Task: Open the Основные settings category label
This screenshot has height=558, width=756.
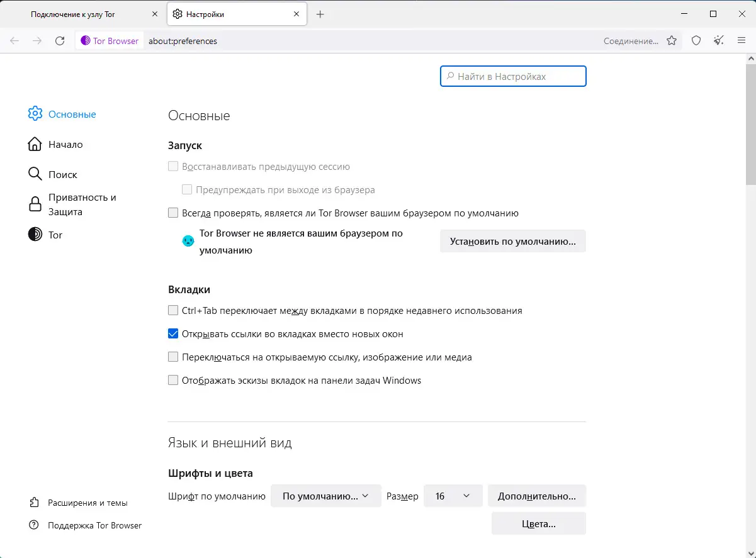Action: tap(72, 114)
